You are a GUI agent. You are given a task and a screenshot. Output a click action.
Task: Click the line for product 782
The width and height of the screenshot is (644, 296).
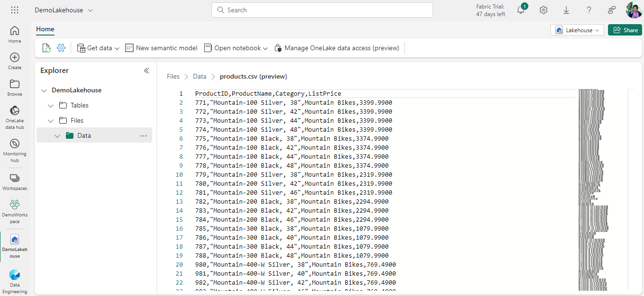[x=292, y=202]
